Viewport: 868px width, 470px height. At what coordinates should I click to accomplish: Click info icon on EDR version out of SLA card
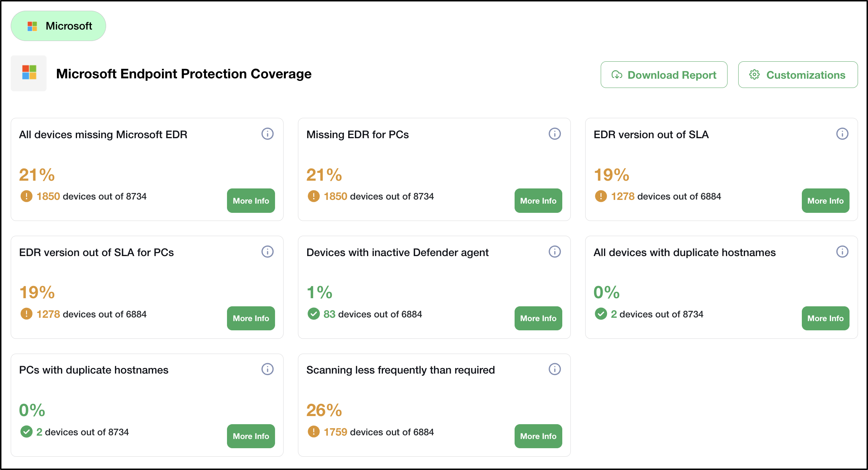(842, 134)
